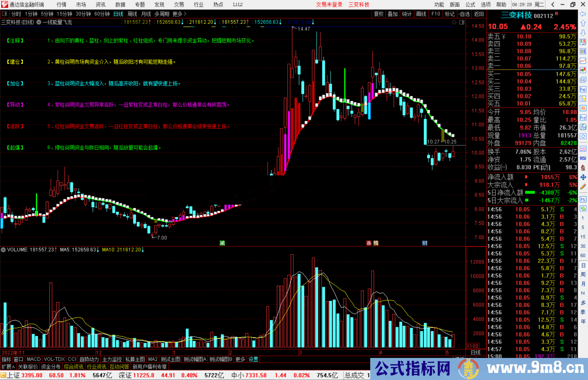
Task: Click the RSI indicator icon in sidebar
Action: click(x=583, y=158)
